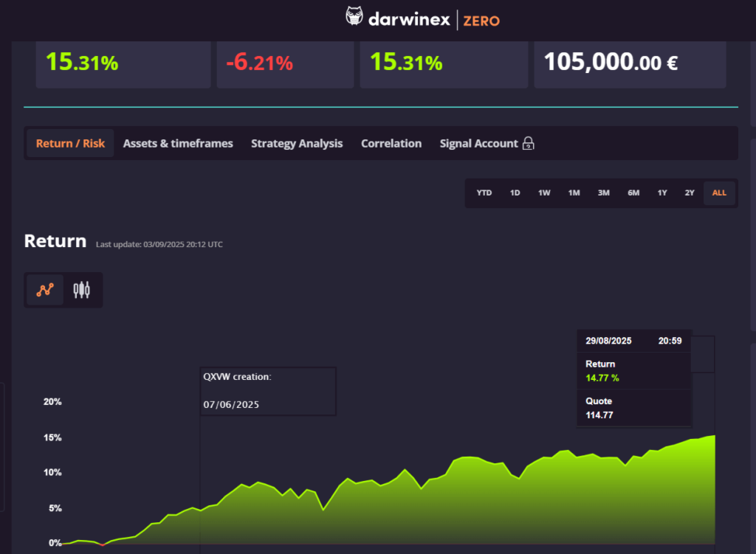Click the 10% y-axis label
The height and width of the screenshot is (554, 756).
pyautogui.click(x=52, y=473)
